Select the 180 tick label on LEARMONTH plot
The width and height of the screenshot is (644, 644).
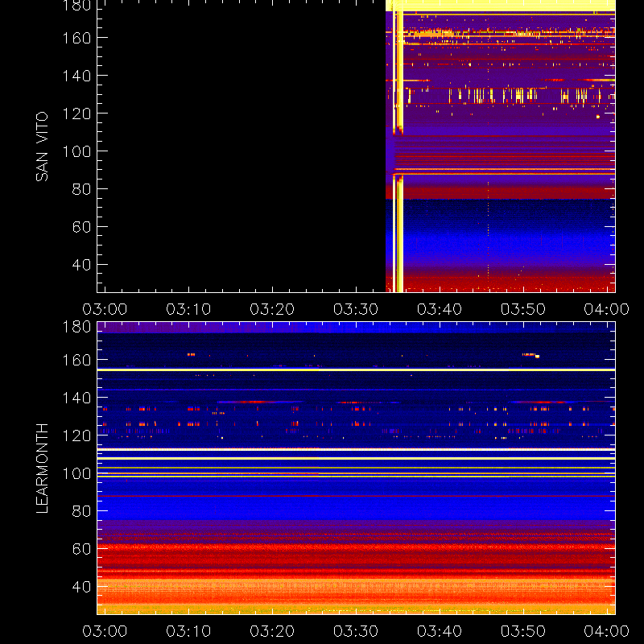[x=76, y=327]
